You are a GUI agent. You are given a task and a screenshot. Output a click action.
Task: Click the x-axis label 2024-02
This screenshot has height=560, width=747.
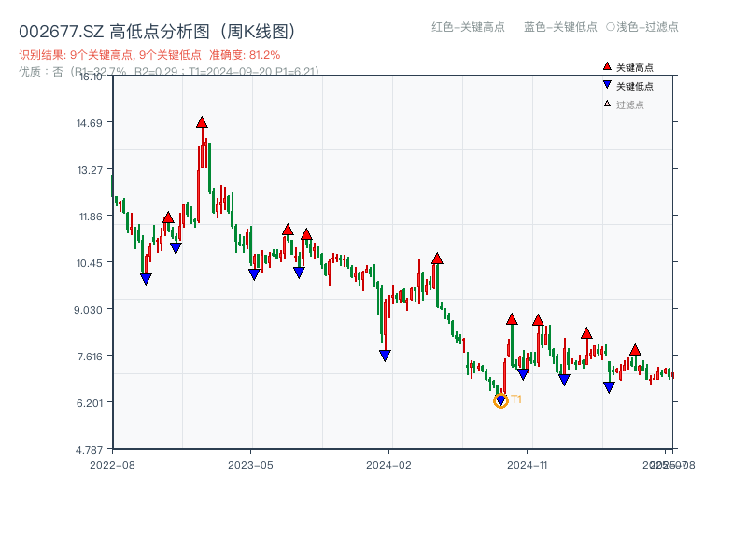click(x=388, y=465)
